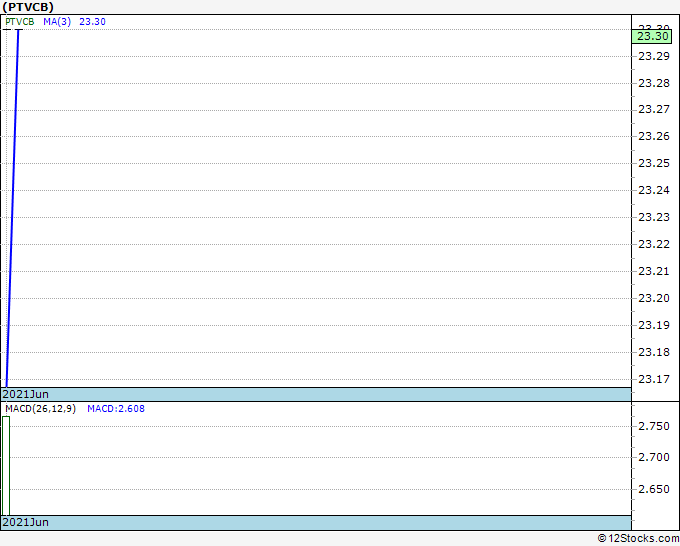Click the 23.17 price axis label
Image resolution: width=680 pixels, height=546 pixels.
coord(654,379)
